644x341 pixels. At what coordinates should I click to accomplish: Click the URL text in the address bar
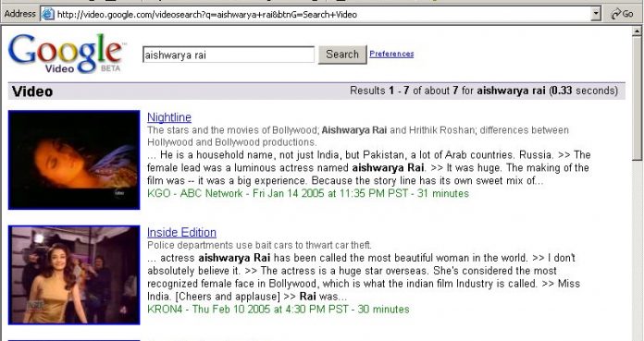pos(207,15)
